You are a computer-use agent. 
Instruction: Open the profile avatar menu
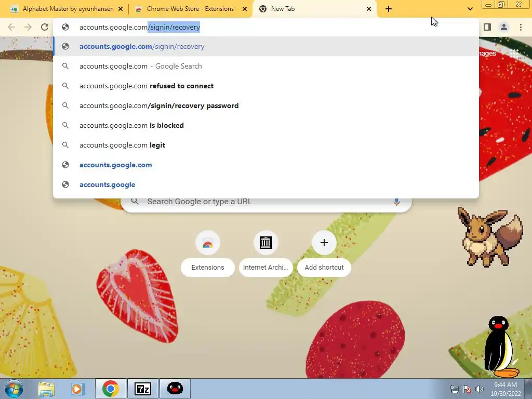point(504,27)
